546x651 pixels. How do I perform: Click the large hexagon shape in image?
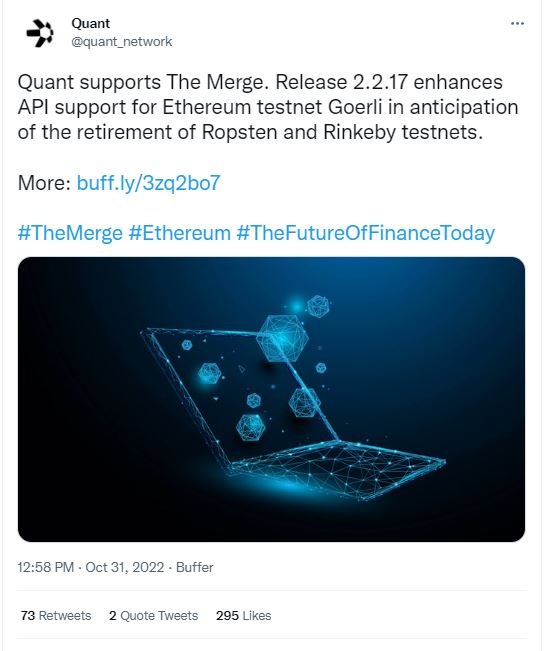(x=283, y=338)
